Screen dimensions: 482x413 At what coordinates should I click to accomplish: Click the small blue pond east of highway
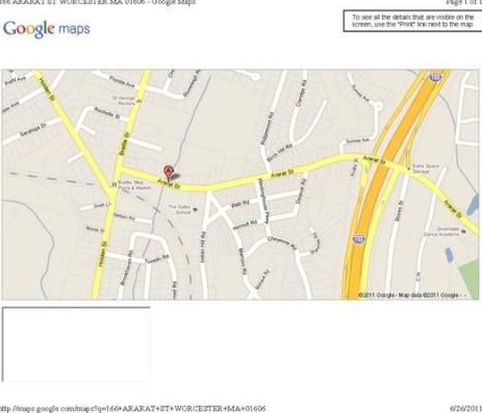point(449,255)
